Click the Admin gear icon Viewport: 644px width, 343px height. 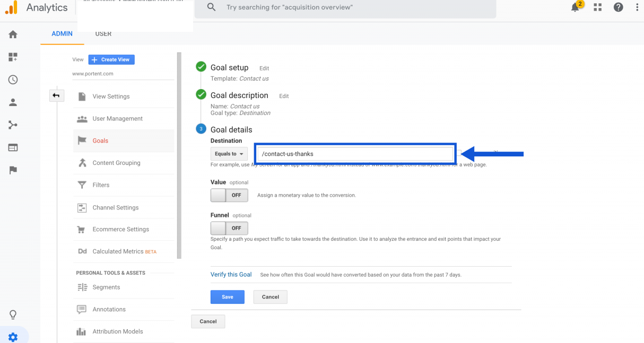point(13,337)
